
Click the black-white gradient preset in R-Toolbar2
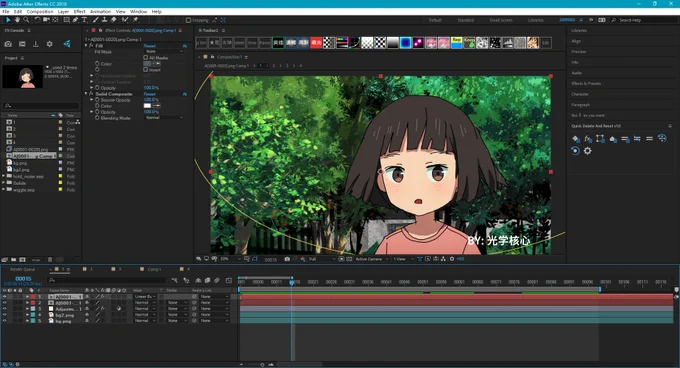(393, 42)
